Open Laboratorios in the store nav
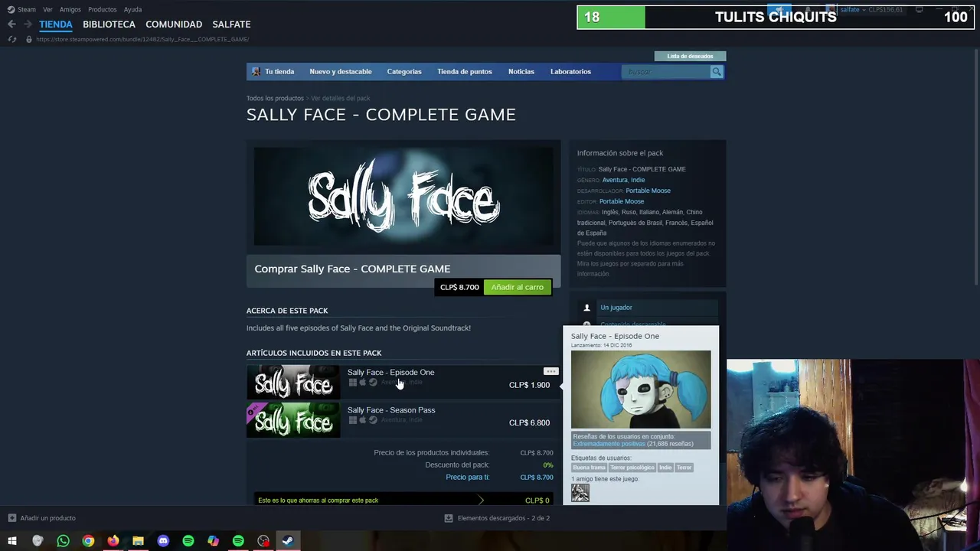The width and height of the screenshot is (980, 551). point(570,72)
